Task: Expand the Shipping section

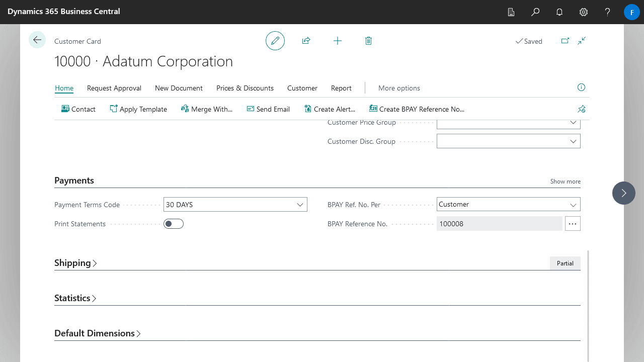Action: coord(75,263)
